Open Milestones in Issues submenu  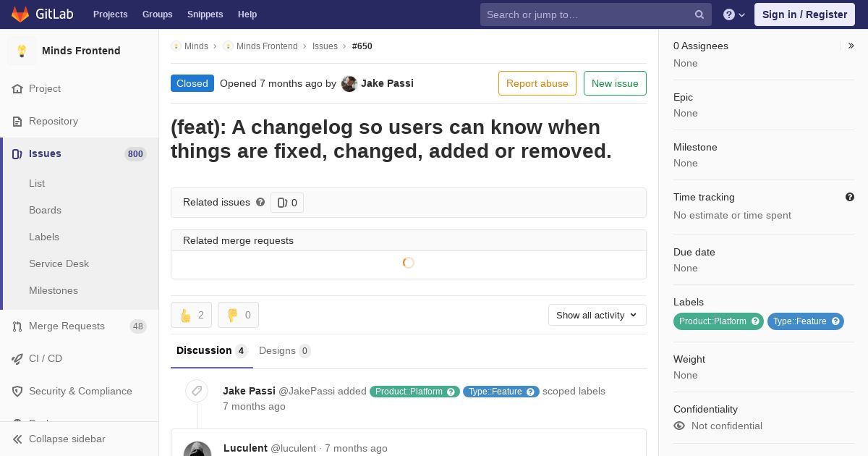(x=54, y=291)
